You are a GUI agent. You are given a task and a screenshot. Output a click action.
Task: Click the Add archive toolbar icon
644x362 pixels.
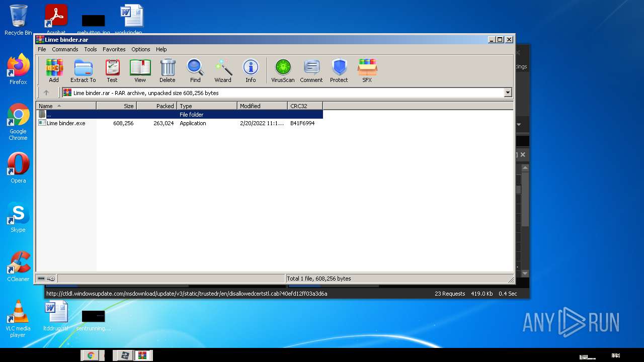[x=54, y=71]
